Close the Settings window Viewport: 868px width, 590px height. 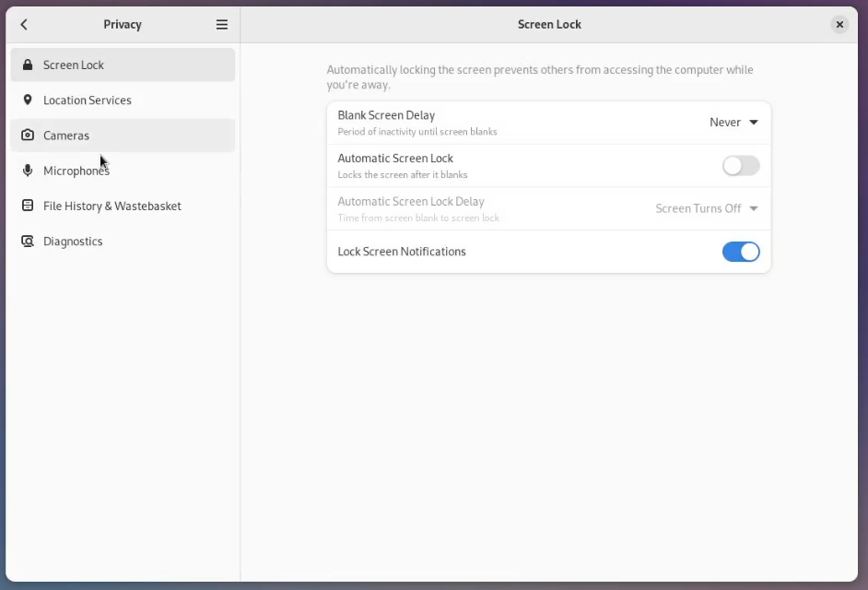(839, 25)
